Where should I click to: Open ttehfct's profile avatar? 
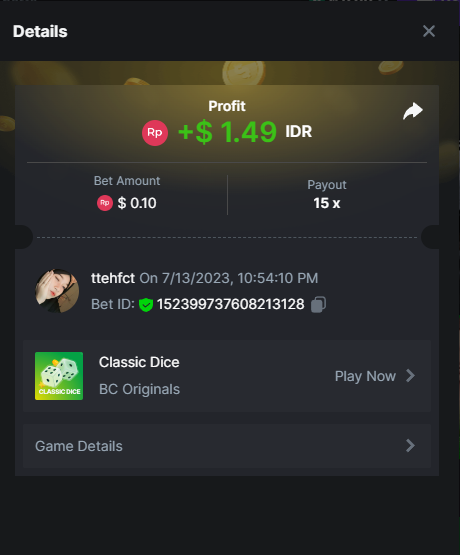pos(57,291)
